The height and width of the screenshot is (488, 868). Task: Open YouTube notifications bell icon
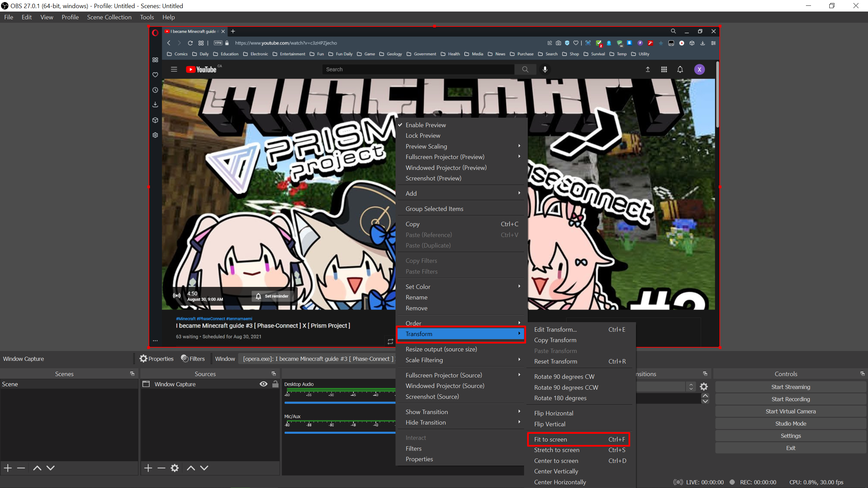tap(680, 70)
